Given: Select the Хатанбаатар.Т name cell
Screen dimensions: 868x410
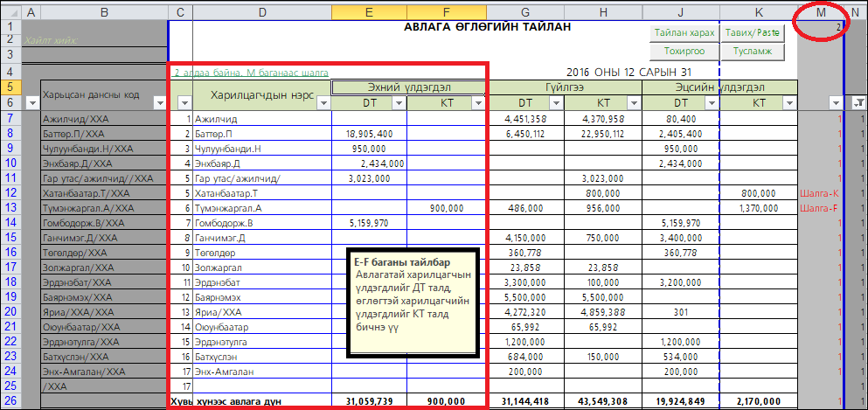Looking at the screenshot, I should 261,192.
